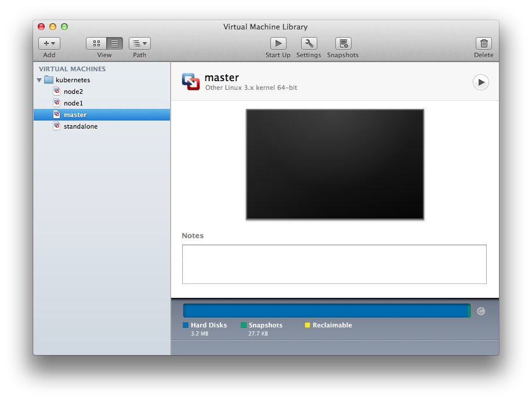The height and width of the screenshot is (401, 532).
Task: Click the master title heading
Action: tap(222, 78)
